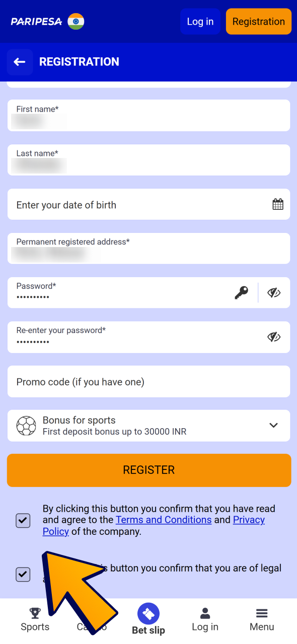The image size is (297, 644).
Task: Click the India flag icon in the header
Action: 75,21
